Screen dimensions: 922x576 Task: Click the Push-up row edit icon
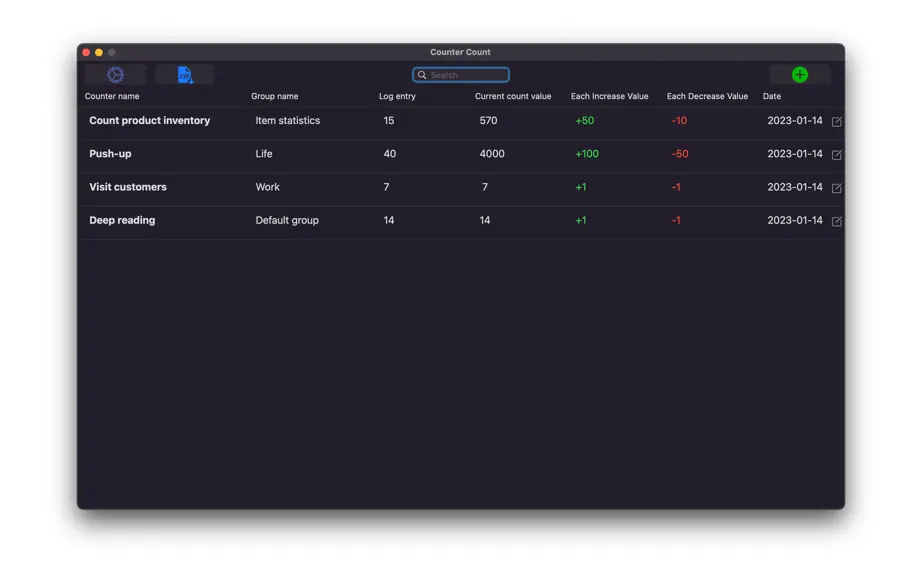[x=837, y=155]
